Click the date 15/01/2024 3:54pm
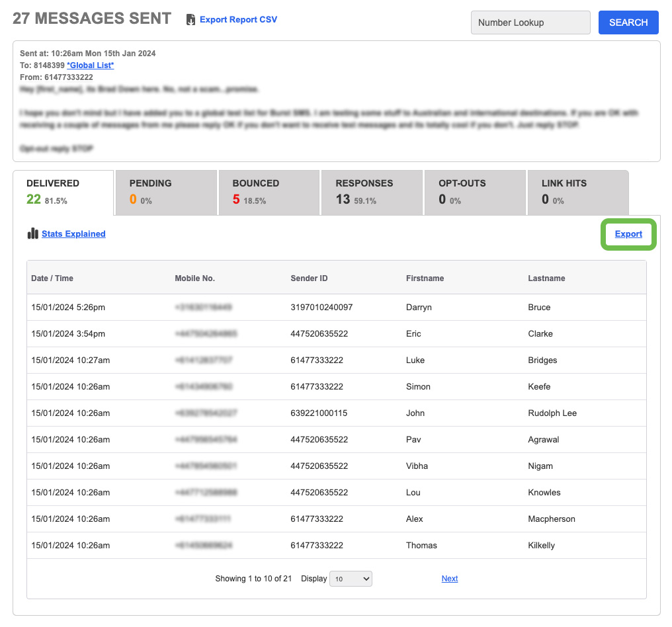This screenshot has width=672, height=627. click(68, 334)
